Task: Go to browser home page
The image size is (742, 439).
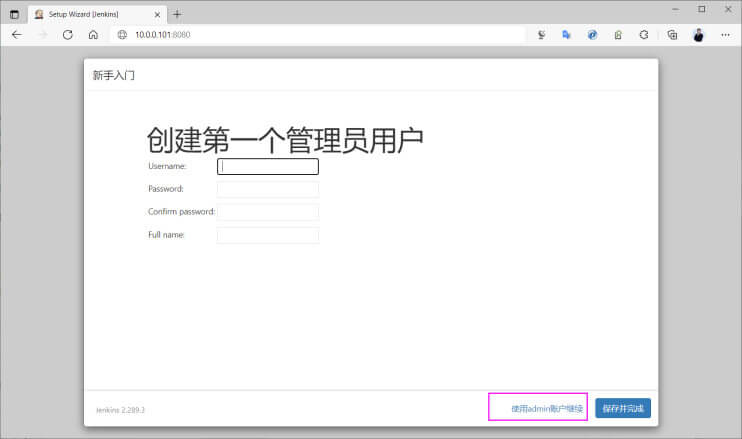Action: [x=93, y=35]
